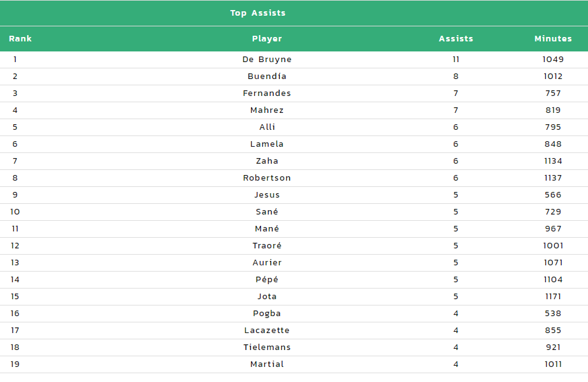This screenshot has width=588, height=382.
Task: Choose Lacazette in the table
Action: tap(267, 331)
